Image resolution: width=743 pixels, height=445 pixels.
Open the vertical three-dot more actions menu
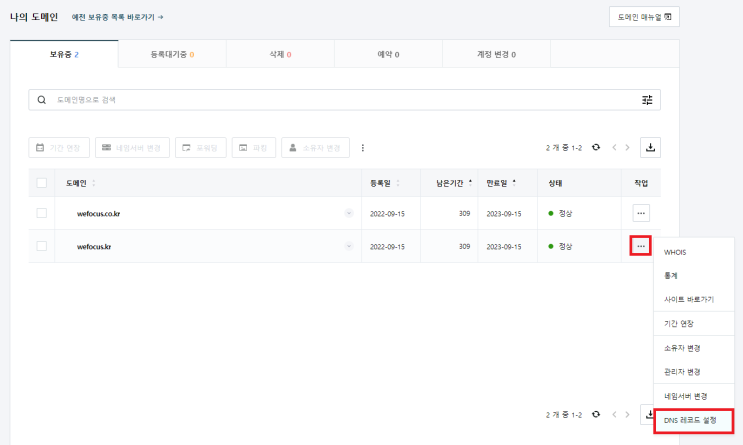click(x=362, y=148)
